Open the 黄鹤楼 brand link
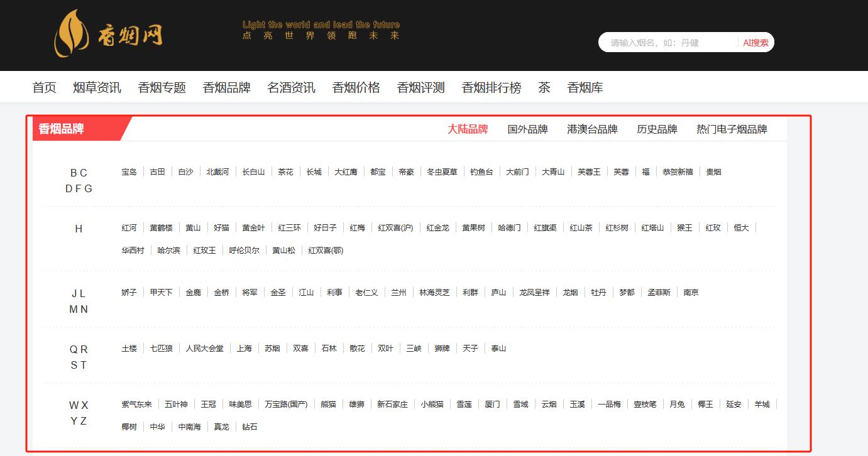Screen dimensions: 868x456 pyautogui.click(x=161, y=227)
